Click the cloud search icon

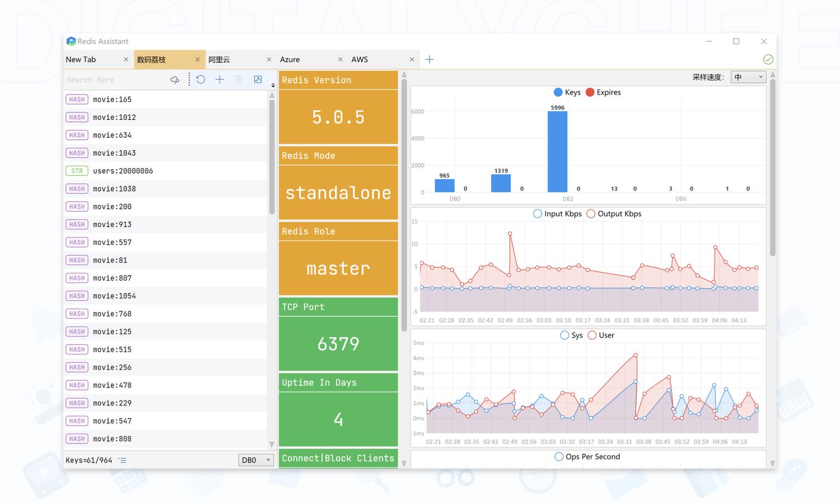[175, 80]
